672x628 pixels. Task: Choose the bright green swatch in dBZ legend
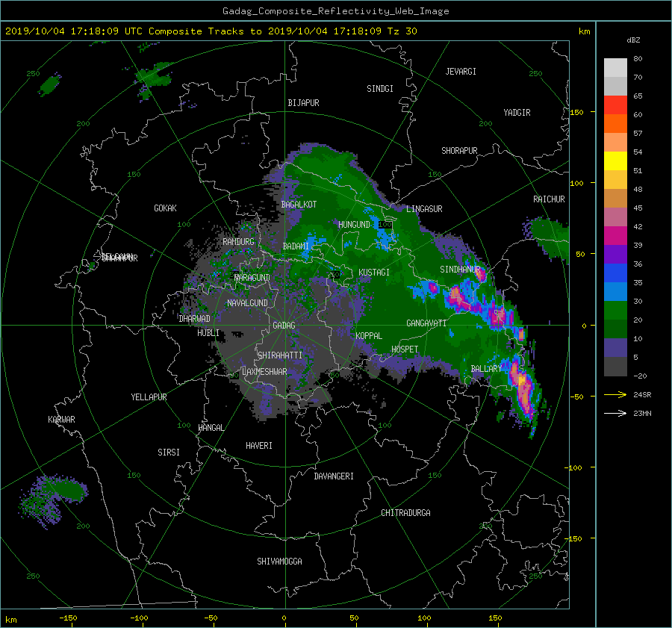[x=615, y=311]
